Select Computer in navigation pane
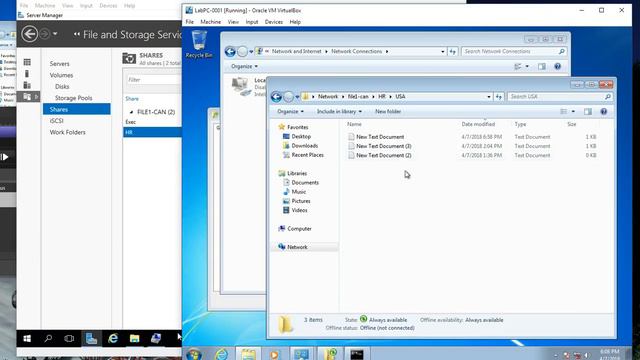The width and height of the screenshot is (640, 360). [x=299, y=229]
